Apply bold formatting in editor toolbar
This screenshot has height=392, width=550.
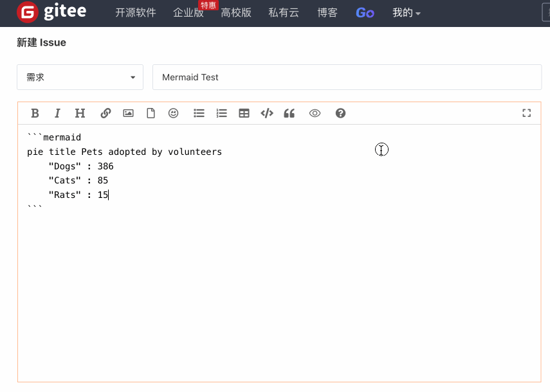[x=35, y=113]
